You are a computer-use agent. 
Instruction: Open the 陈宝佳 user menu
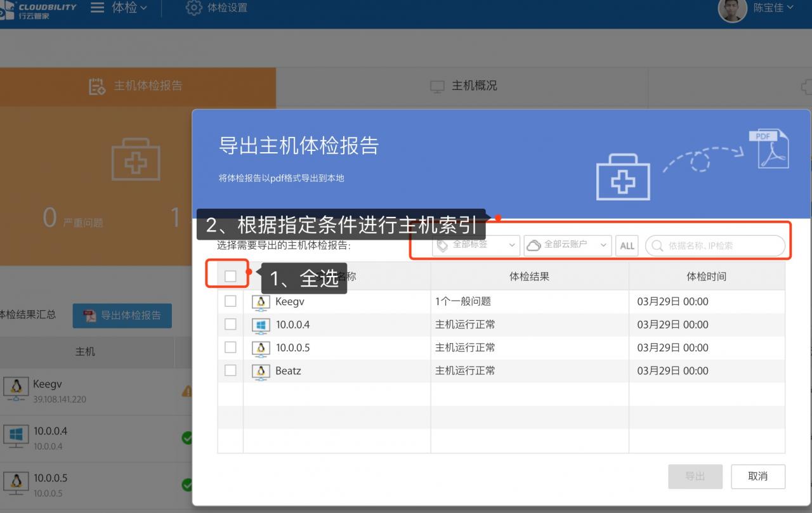click(773, 8)
